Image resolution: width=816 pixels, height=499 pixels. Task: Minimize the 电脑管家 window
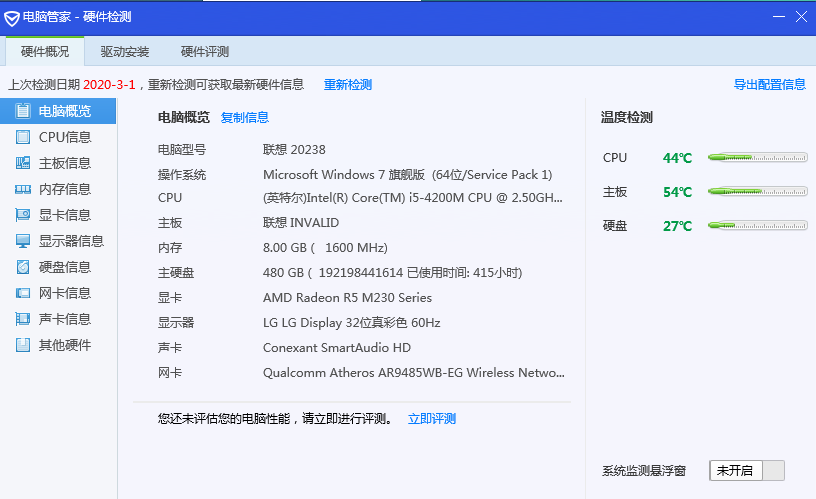pyautogui.click(x=779, y=17)
